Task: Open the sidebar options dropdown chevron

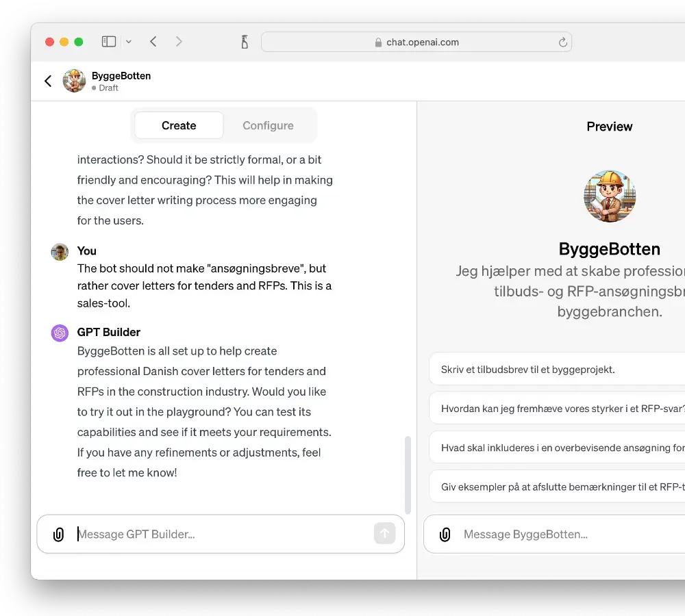Action: tap(129, 42)
